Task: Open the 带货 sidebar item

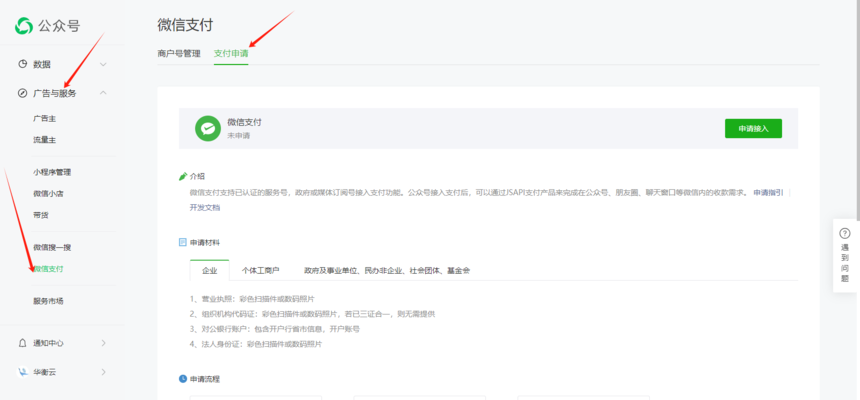Action: 41,215
